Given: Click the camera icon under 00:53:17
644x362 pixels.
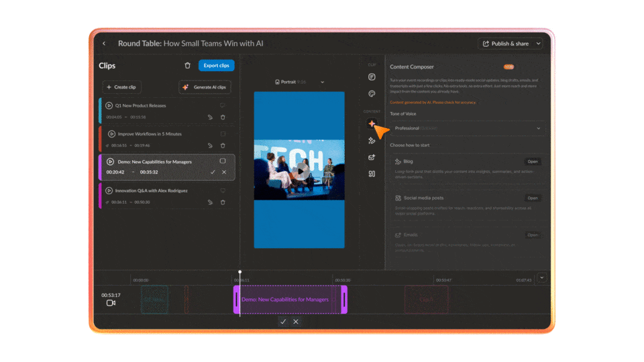Looking at the screenshot, I should point(111,303).
